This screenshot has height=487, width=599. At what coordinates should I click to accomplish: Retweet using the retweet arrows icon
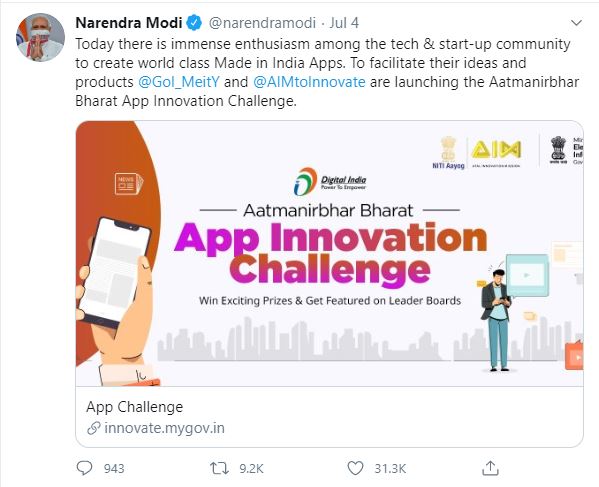tap(220, 468)
